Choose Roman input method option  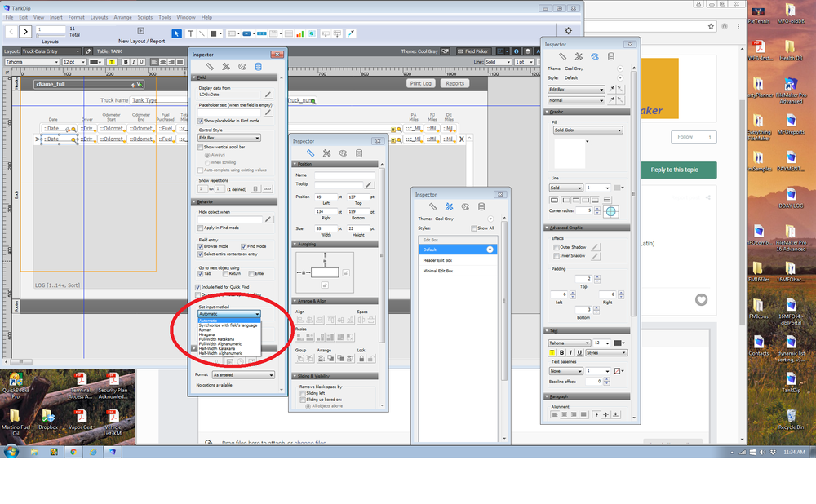click(x=205, y=329)
